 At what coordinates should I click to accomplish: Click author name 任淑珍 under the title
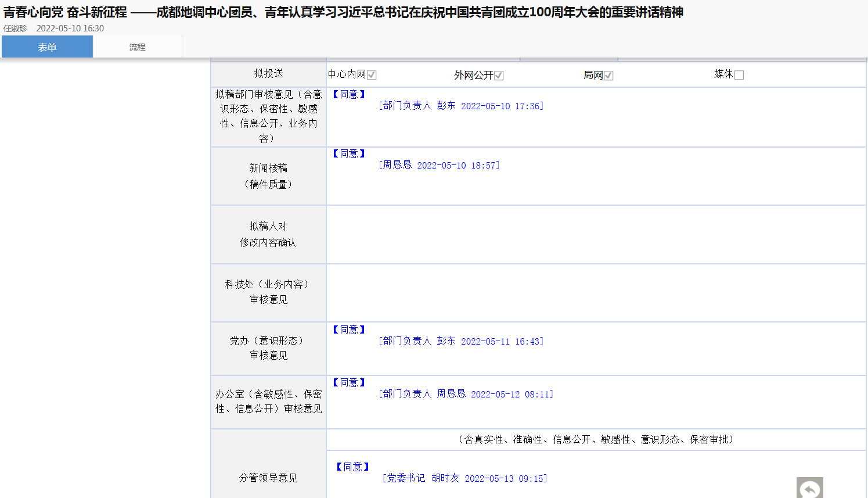[x=15, y=28]
